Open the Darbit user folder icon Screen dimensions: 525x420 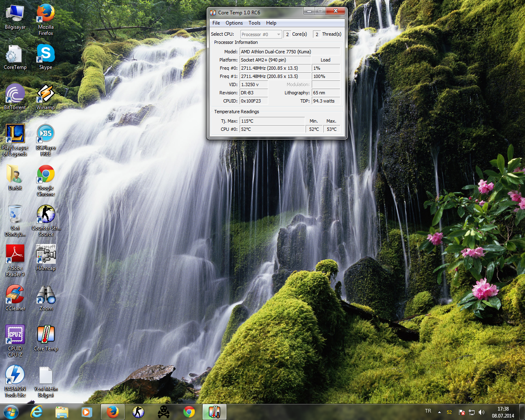pyautogui.click(x=15, y=178)
